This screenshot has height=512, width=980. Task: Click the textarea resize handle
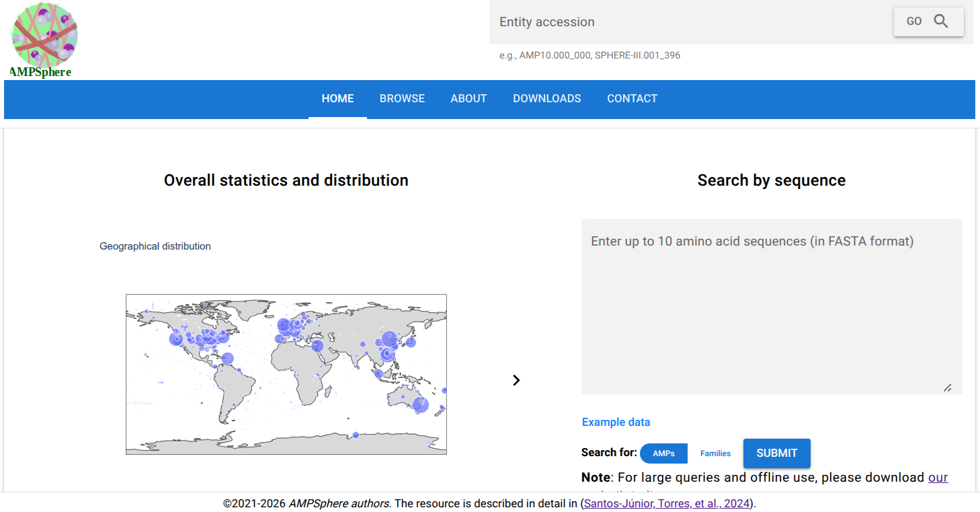pyautogui.click(x=949, y=387)
